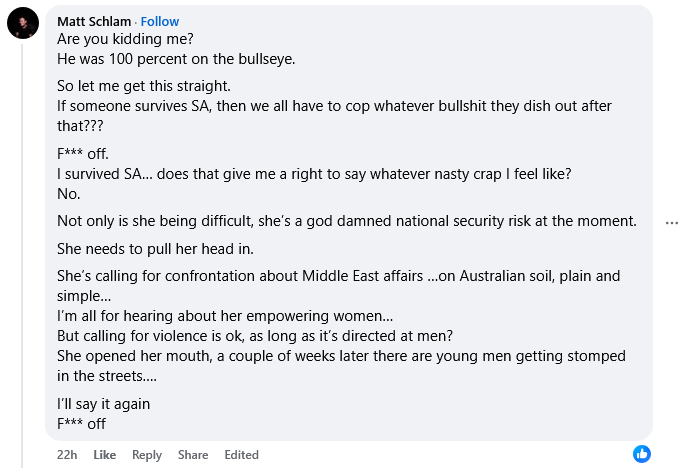Like the comment
This screenshot has width=683, height=468.
[x=105, y=455]
